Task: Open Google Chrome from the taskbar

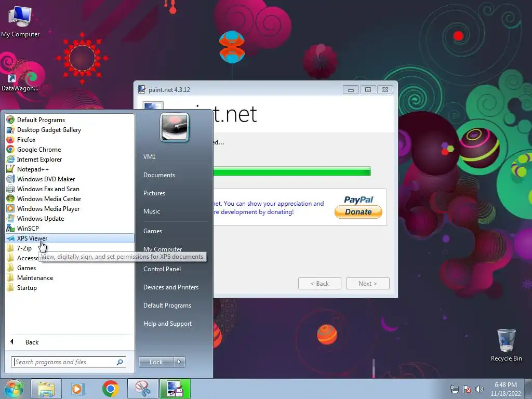Action: pos(110,389)
